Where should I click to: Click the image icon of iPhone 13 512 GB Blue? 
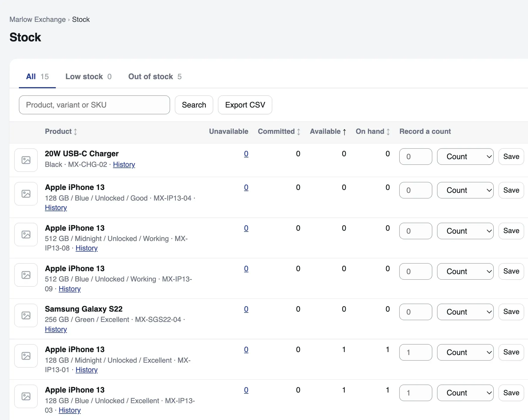tap(26, 275)
